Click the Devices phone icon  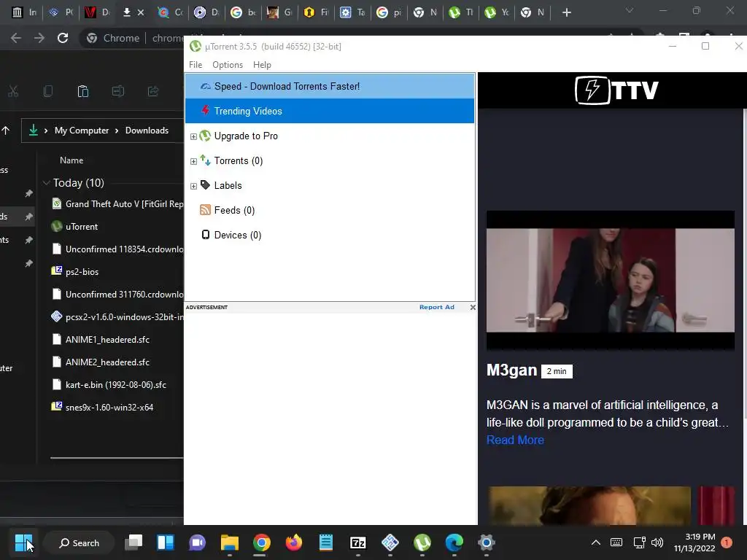205,235
